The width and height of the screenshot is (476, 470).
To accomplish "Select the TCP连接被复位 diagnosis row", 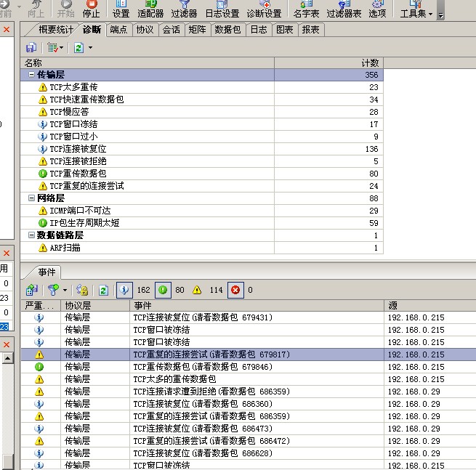I will coord(202,149).
